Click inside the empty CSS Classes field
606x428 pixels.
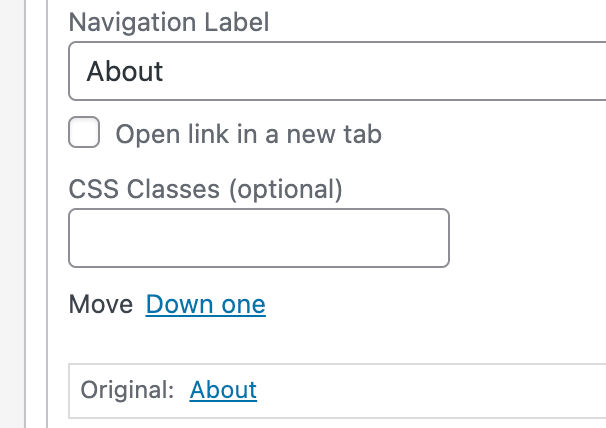pyautogui.click(x=258, y=238)
